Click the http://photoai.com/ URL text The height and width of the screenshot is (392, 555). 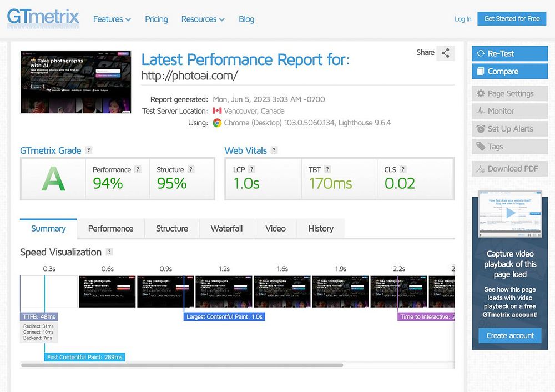190,76
